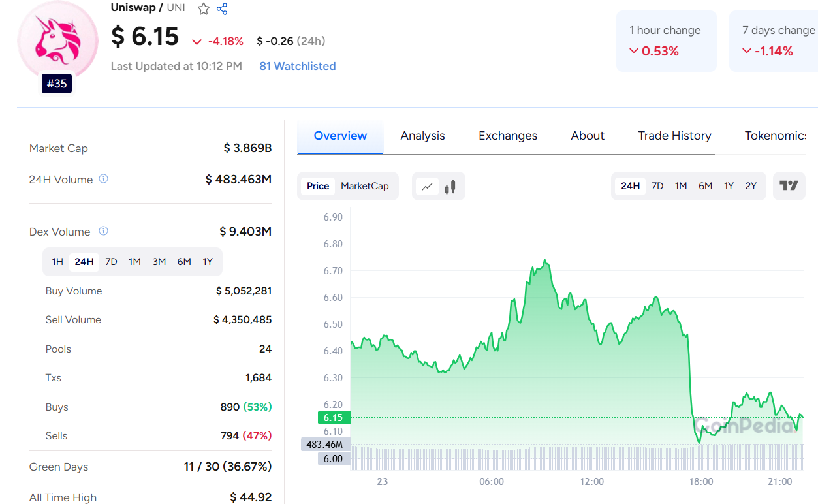Click the Sells value 794 (47%)
Image resolution: width=818 pixels, height=504 pixels.
coord(246,435)
